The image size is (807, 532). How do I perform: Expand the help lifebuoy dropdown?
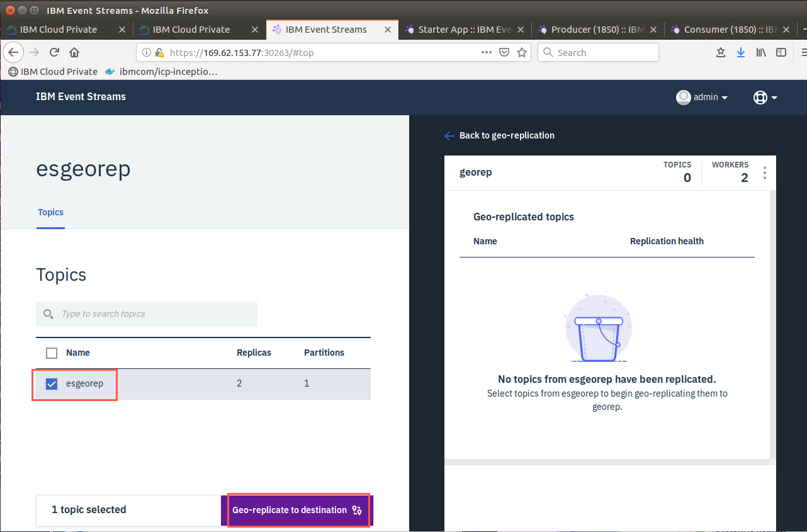[x=765, y=98]
